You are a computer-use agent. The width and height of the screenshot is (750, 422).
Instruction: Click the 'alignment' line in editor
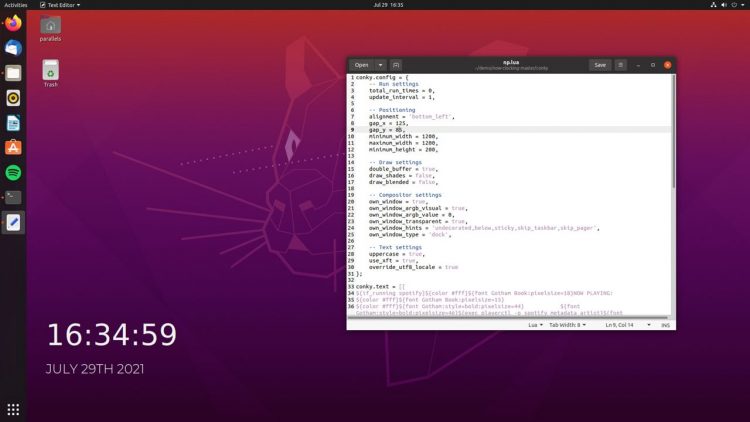pos(411,117)
